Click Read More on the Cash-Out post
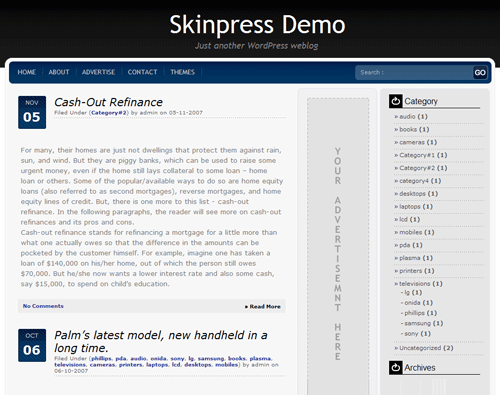This screenshot has height=395, width=500. point(263,307)
